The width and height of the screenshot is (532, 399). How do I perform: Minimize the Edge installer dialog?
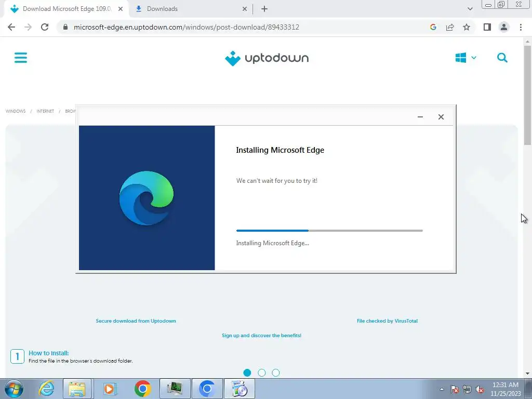click(x=420, y=117)
